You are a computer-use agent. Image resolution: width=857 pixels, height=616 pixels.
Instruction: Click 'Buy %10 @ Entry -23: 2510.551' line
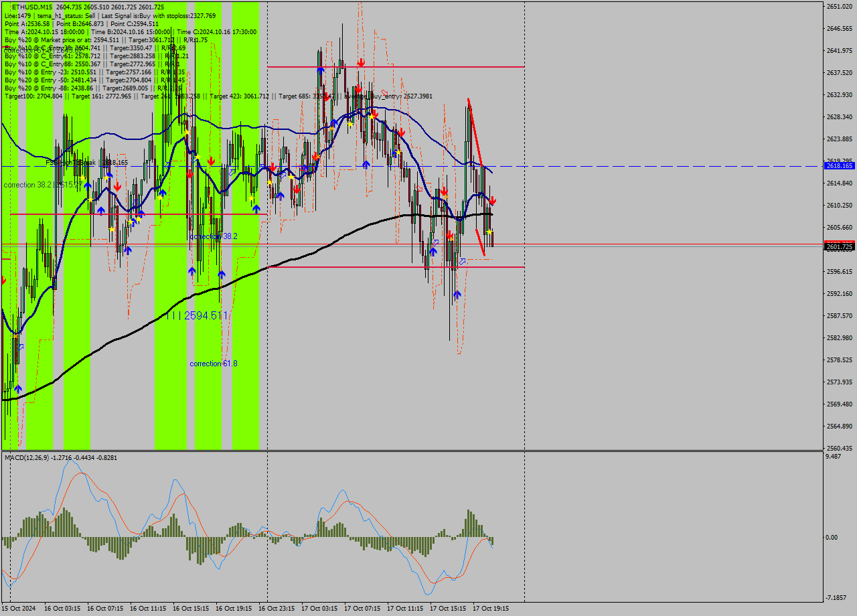click(94, 72)
